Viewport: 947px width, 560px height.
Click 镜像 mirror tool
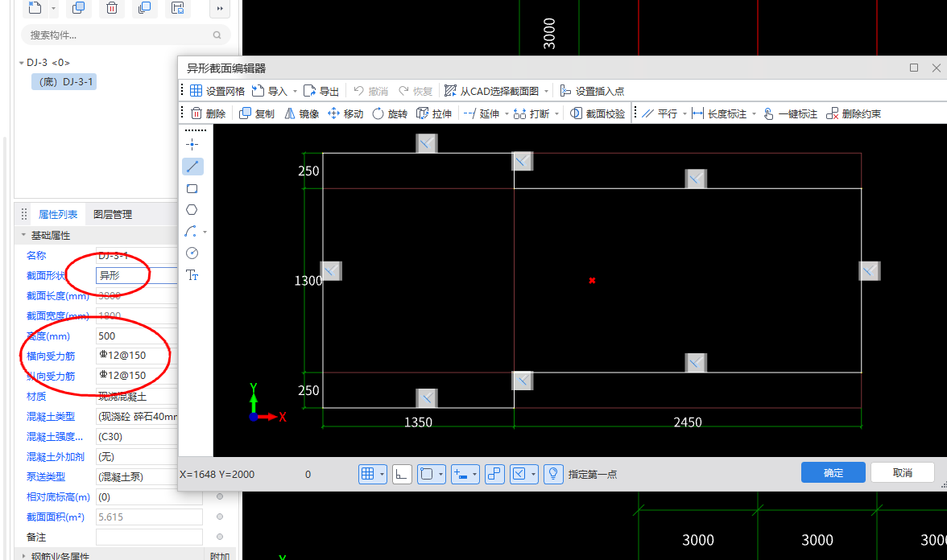click(301, 113)
